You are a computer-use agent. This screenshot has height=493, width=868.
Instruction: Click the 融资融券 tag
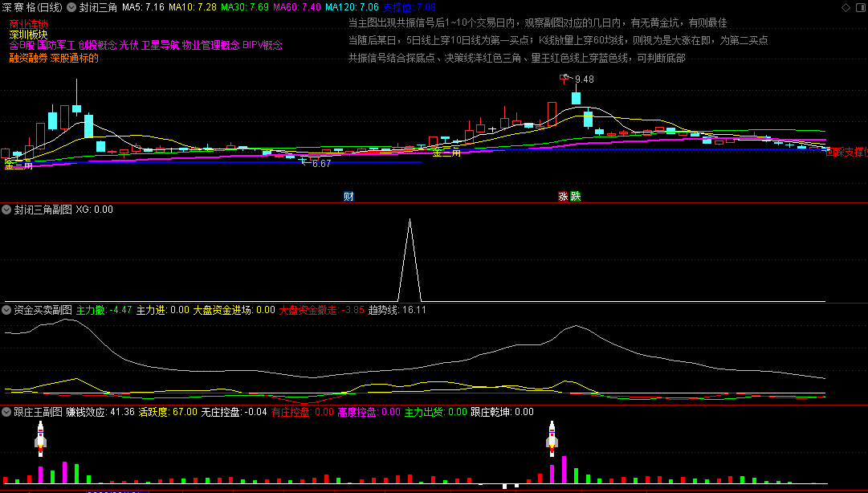(29, 58)
